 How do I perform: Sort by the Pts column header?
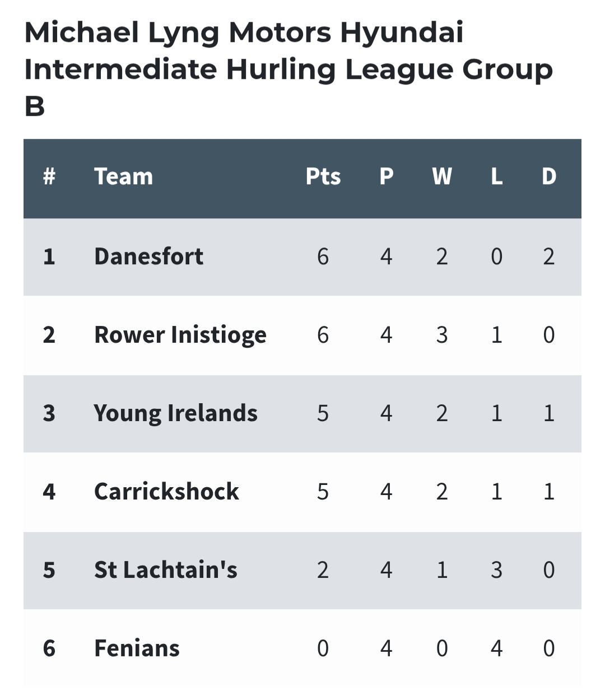tap(323, 177)
